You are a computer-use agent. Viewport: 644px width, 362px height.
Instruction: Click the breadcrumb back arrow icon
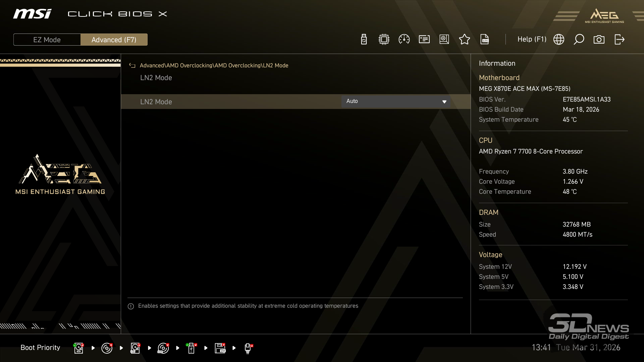click(132, 65)
